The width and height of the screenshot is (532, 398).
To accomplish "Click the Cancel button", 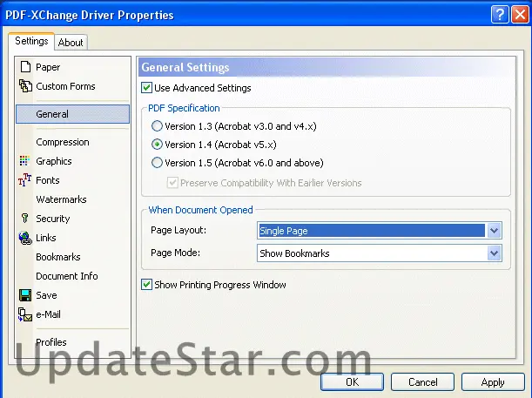I will click(423, 382).
